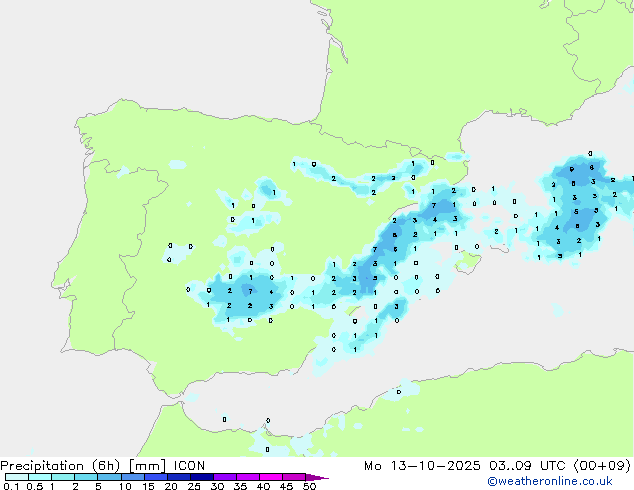
Task: Click the '[mm]' unit label
Action: (x=147, y=466)
